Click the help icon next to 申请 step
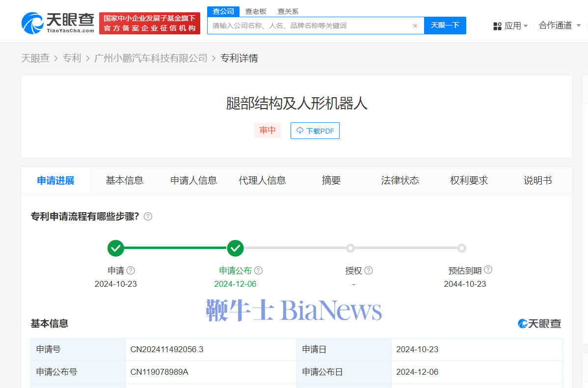Screen dimensions: 588x388 pos(131,271)
